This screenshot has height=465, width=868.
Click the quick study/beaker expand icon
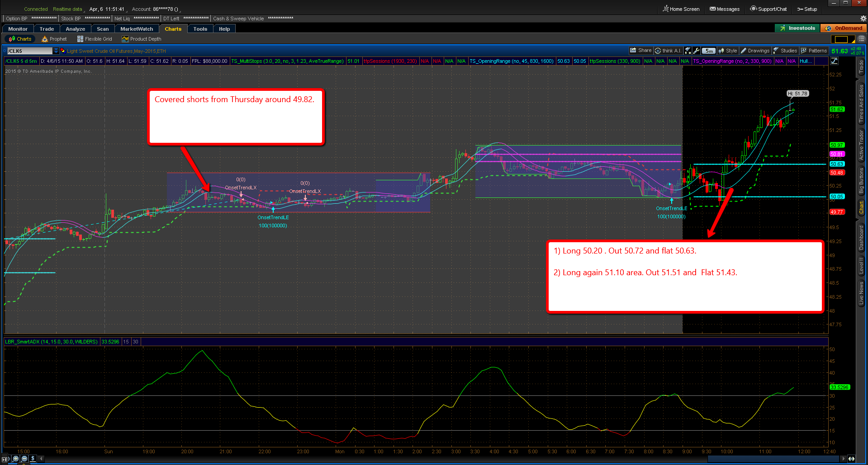tap(688, 51)
